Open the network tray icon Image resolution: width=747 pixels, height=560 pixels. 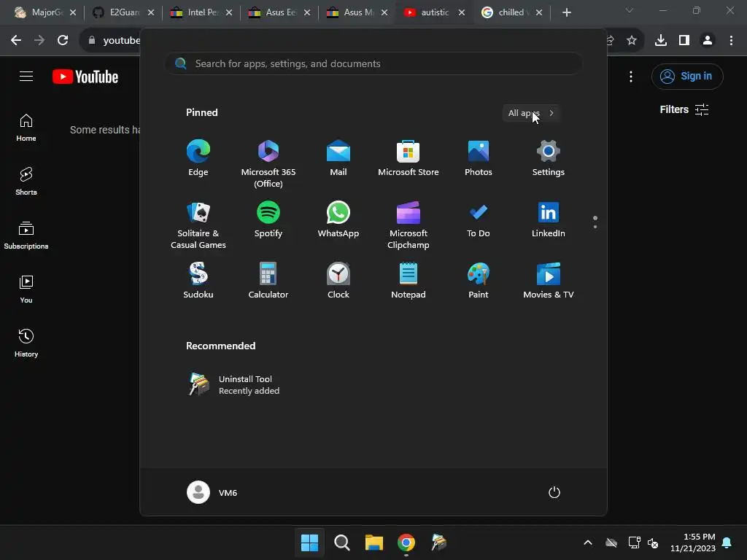pos(634,542)
